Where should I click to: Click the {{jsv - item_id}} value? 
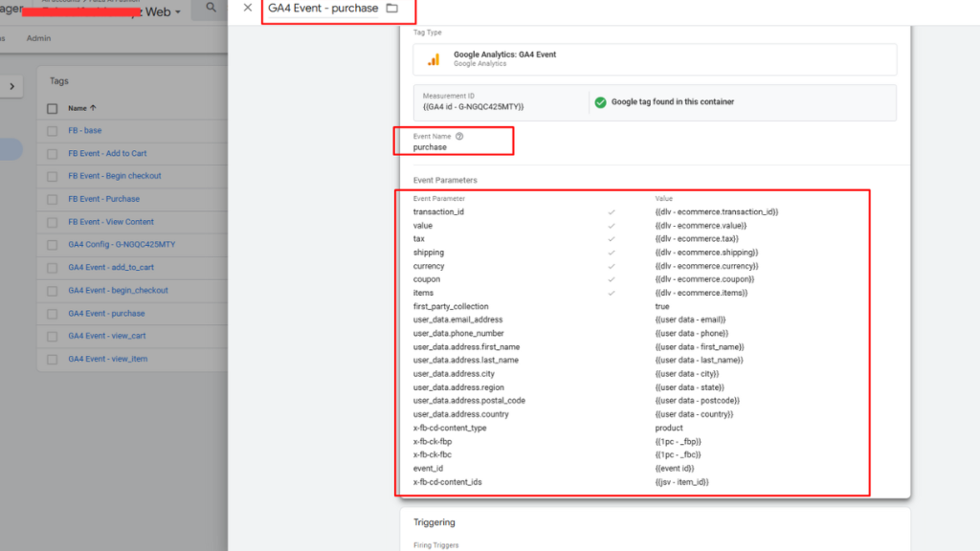[x=681, y=482]
